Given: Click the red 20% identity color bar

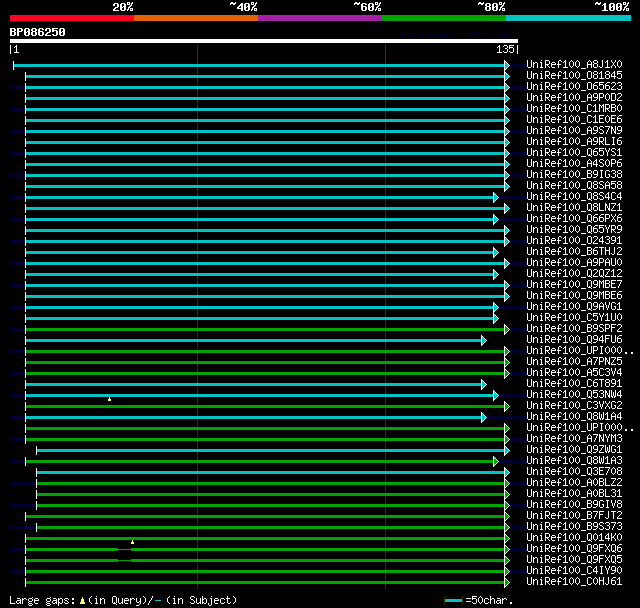Looking at the screenshot, I should 72,18.
